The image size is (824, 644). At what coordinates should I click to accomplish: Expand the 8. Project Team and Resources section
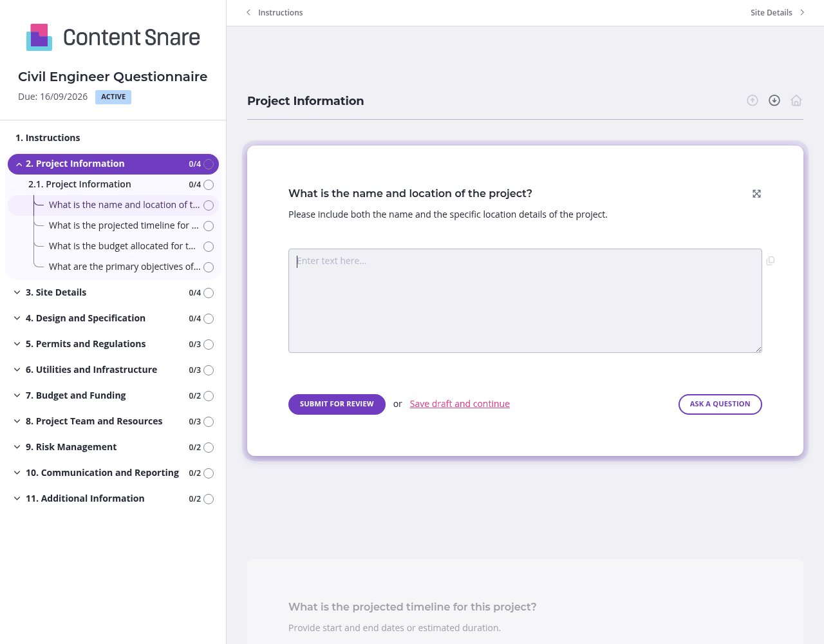coord(17,421)
